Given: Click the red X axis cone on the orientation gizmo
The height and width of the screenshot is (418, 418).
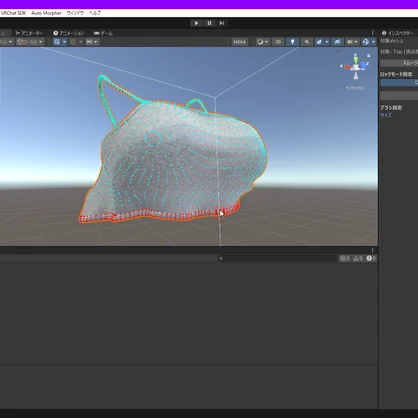Looking at the screenshot, I should pyautogui.click(x=347, y=67).
